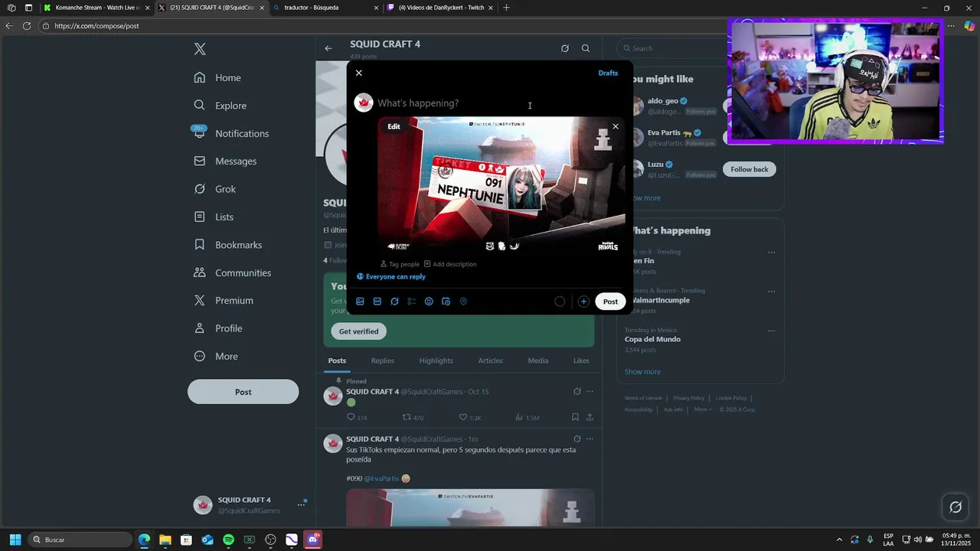Open more options for Copa del Mundo trend
This screenshot has width=980, height=551.
(x=771, y=331)
